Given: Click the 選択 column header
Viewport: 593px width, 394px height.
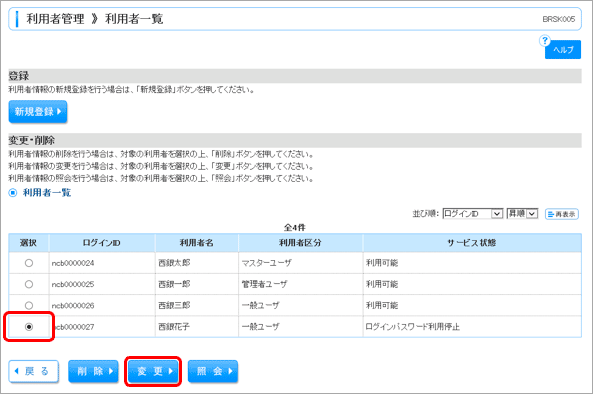Looking at the screenshot, I should click(x=29, y=243).
